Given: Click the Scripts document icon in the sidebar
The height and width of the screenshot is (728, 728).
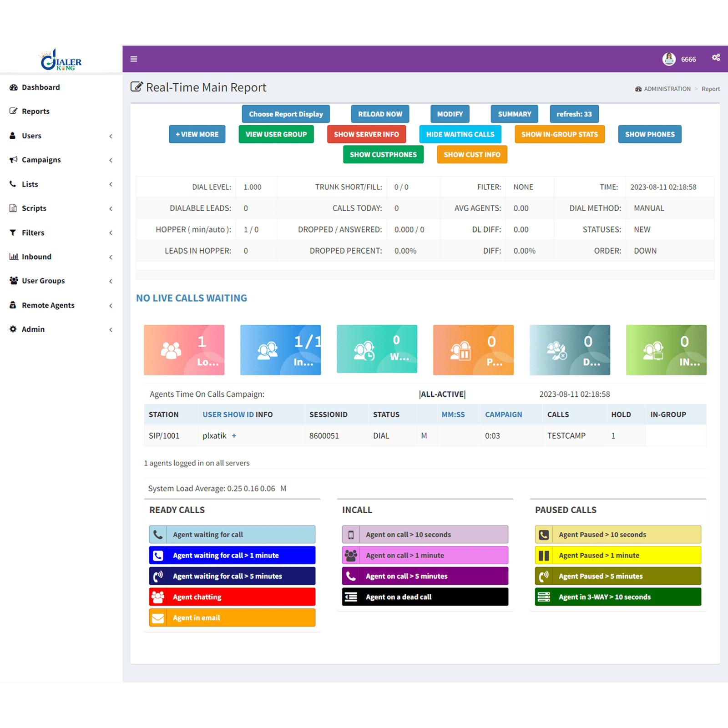Looking at the screenshot, I should pos(13,208).
